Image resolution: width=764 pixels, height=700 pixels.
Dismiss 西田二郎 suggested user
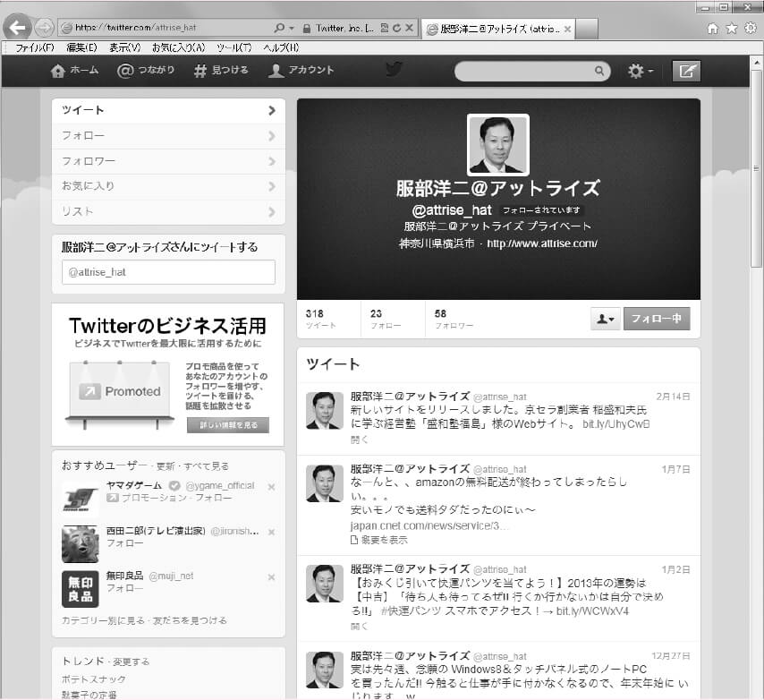tap(271, 532)
